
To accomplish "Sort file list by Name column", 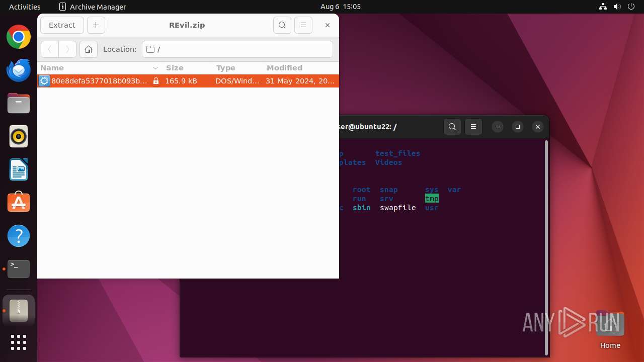I will click(99, 68).
